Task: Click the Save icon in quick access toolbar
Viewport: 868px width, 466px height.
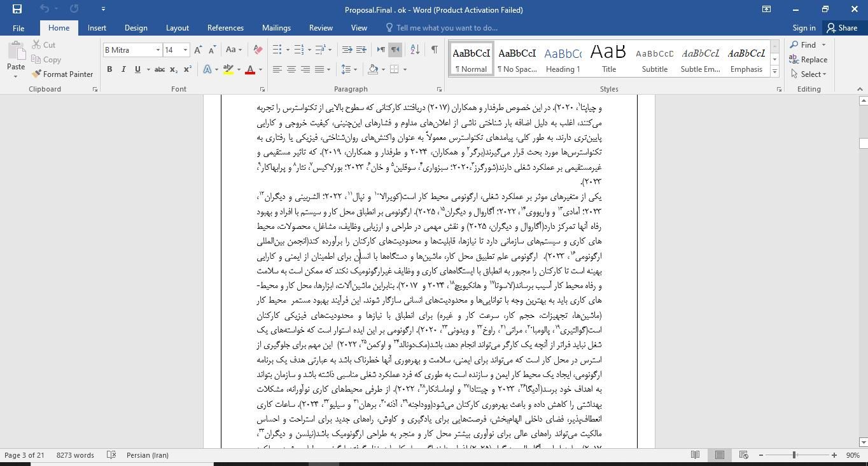Action: click(x=17, y=9)
